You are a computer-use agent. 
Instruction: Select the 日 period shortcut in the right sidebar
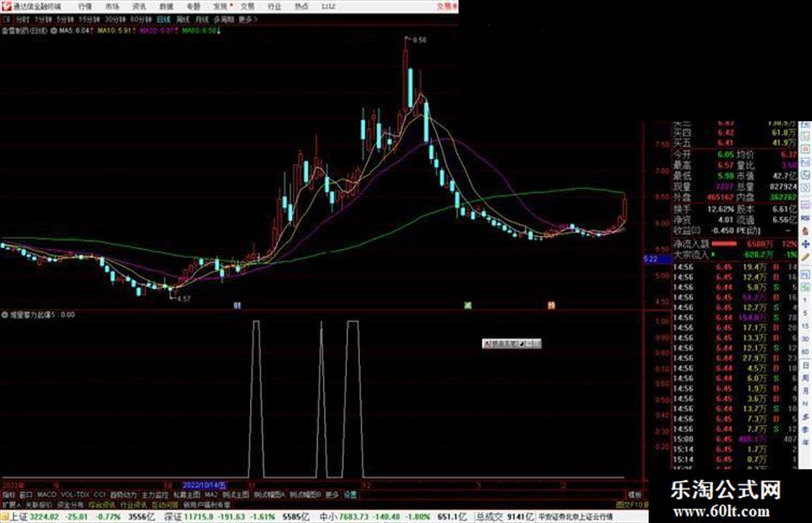pos(805,366)
